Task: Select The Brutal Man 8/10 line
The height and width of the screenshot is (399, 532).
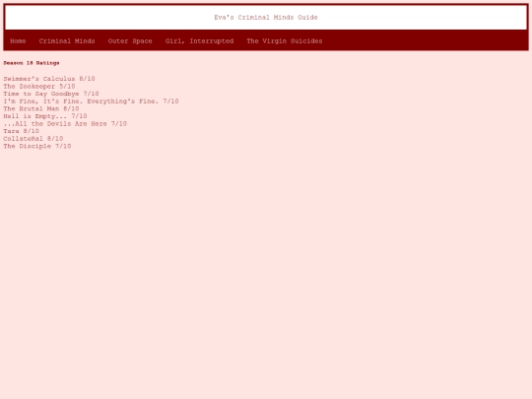Action: [41, 108]
